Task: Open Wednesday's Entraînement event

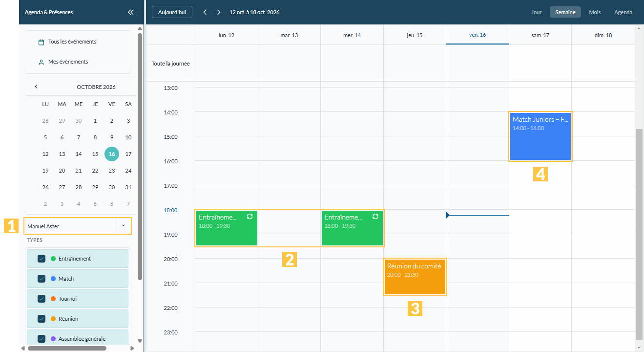Action: (352, 228)
